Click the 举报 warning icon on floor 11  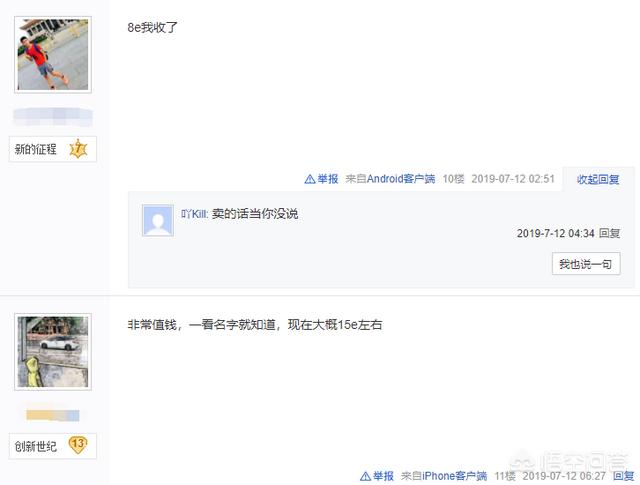(365, 476)
